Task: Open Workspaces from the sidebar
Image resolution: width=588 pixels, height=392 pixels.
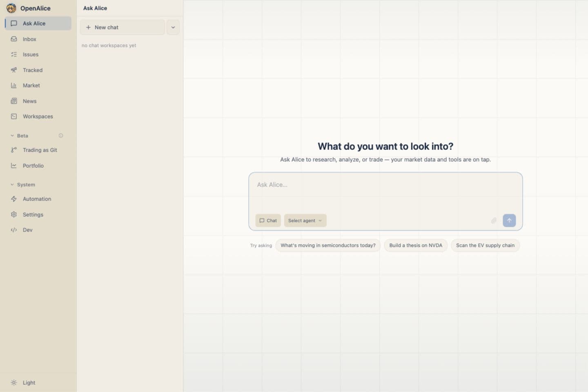Action: tap(38, 116)
